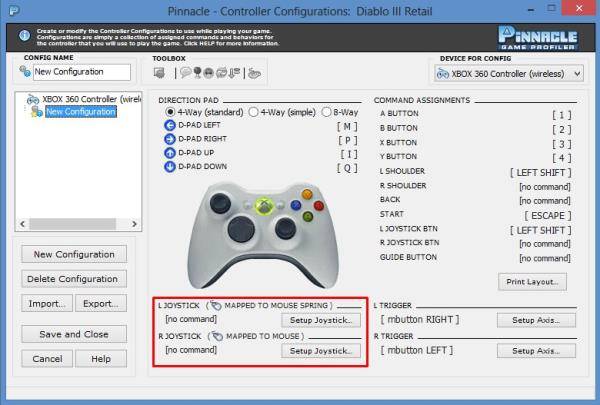Click the tree scrollbar's right arrow
The height and width of the screenshot is (405, 600).
134,224
